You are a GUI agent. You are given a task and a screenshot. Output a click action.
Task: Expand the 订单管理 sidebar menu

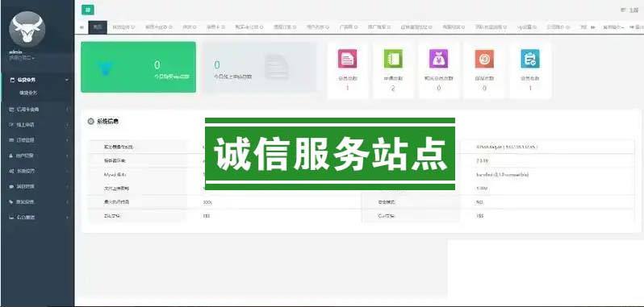[38, 140]
